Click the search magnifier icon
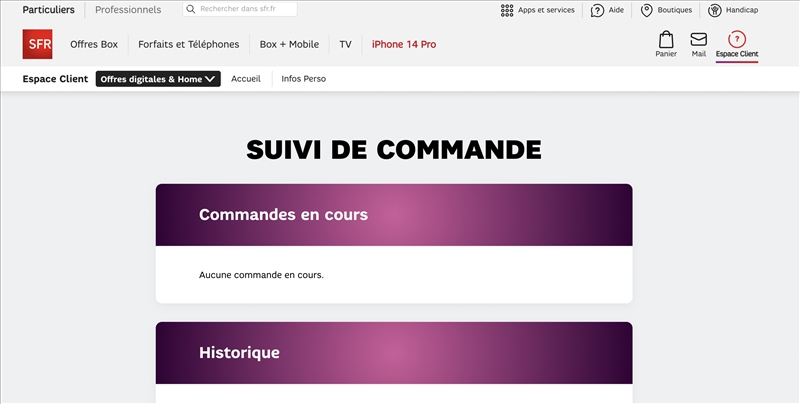The width and height of the screenshot is (800, 404). pyautogui.click(x=191, y=10)
